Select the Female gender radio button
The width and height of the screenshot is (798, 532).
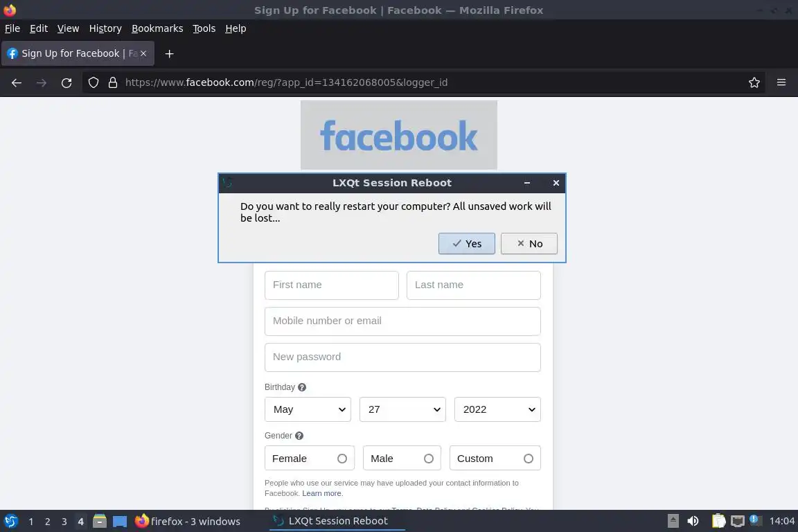click(x=342, y=459)
